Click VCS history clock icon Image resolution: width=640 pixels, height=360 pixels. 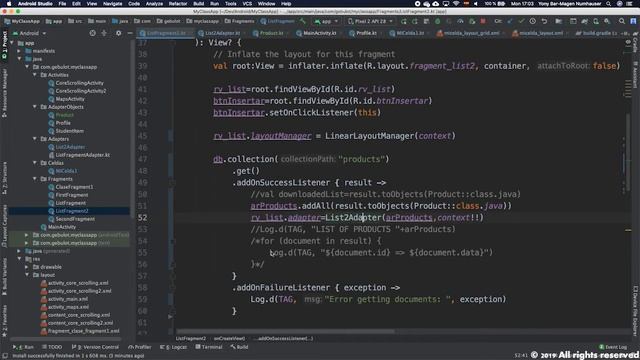[533, 21]
